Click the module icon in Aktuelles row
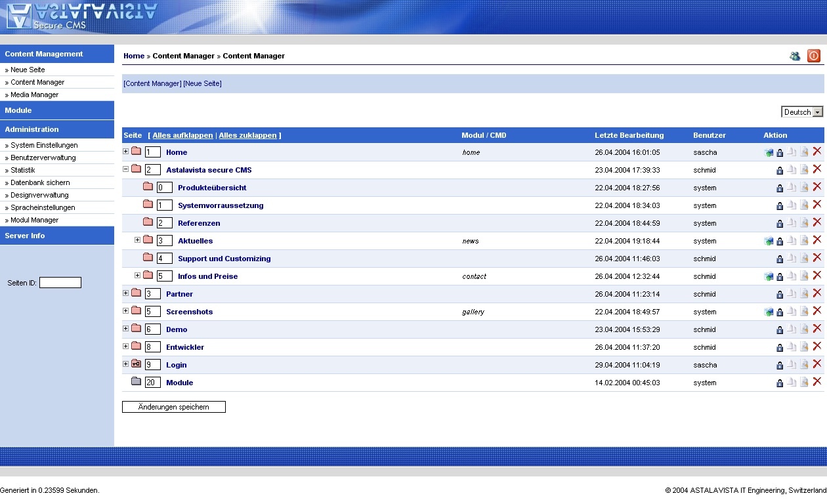Viewport: 827px width, 504px height. pyautogui.click(x=769, y=241)
